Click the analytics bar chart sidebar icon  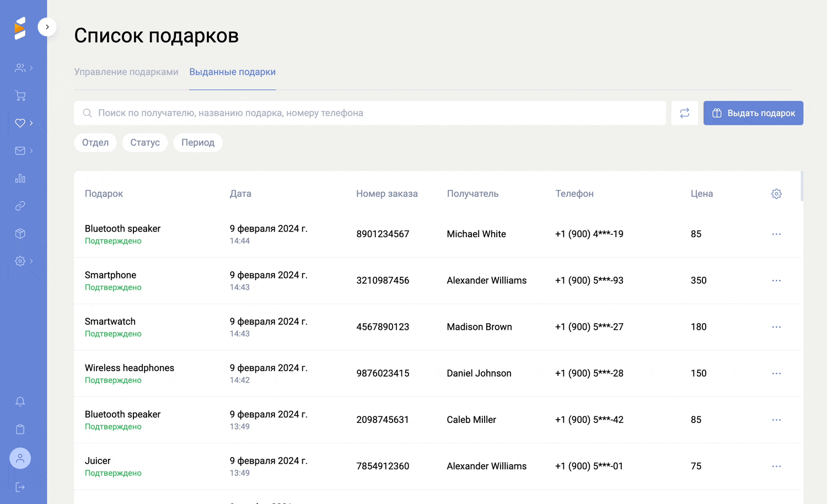20,179
